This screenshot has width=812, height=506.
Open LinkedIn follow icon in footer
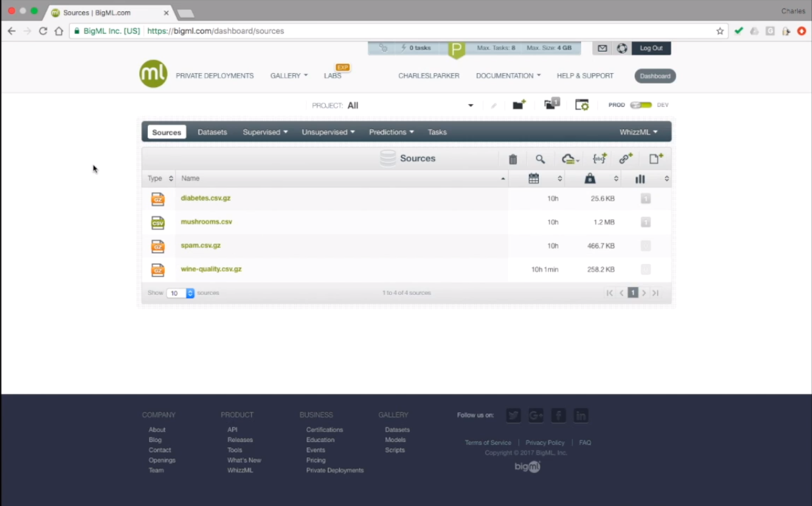coord(580,415)
